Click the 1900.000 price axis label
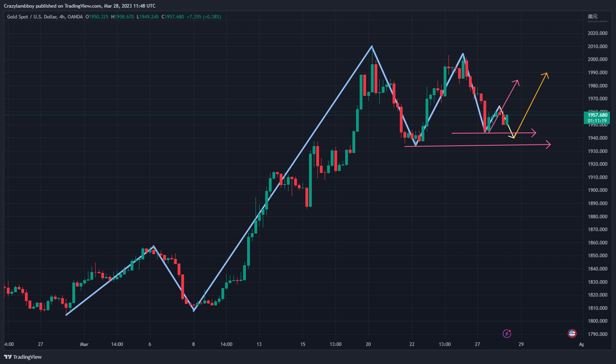Viewport: 616px width, 364px height. click(x=598, y=190)
